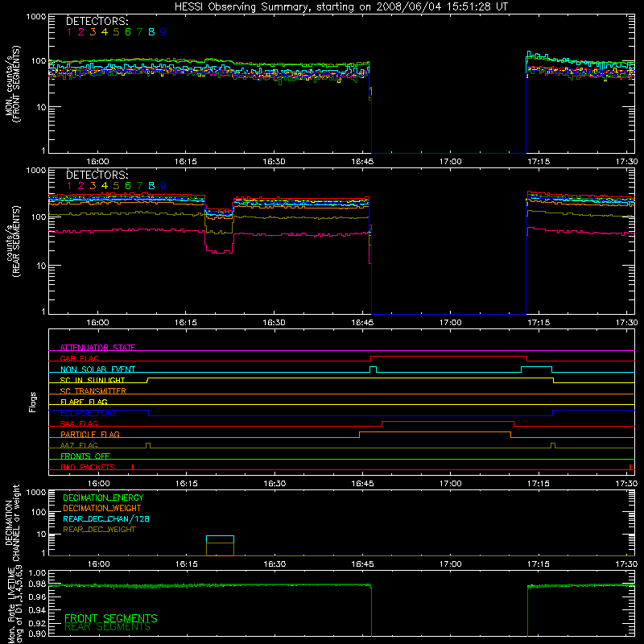Viewport: 644px width, 644px height.
Task: Click the 16:45 time label under Flags plot
Action: [x=363, y=484]
